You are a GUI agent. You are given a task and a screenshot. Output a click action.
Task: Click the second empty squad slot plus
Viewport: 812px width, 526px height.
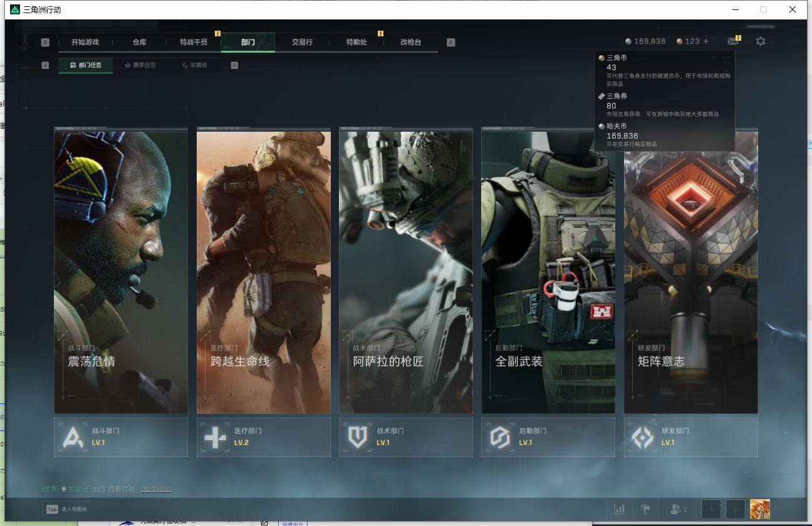735,509
